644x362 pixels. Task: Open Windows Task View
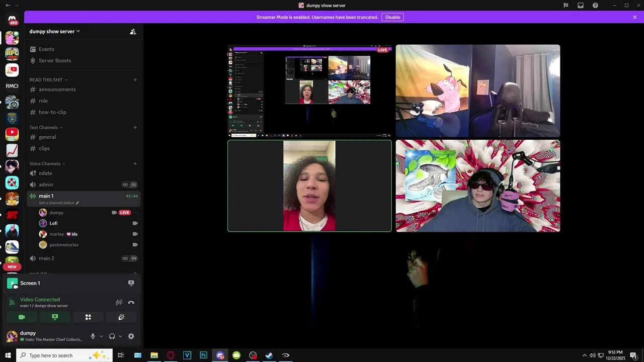(121, 355)
